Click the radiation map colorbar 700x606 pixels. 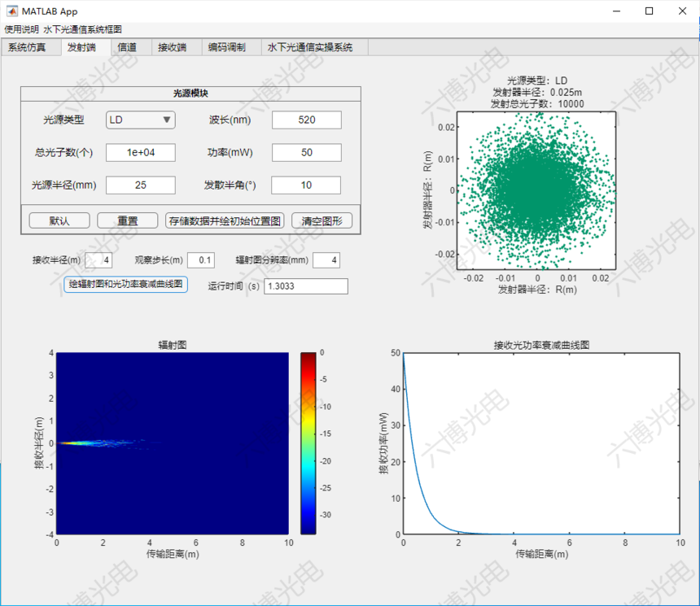(308, 443)
